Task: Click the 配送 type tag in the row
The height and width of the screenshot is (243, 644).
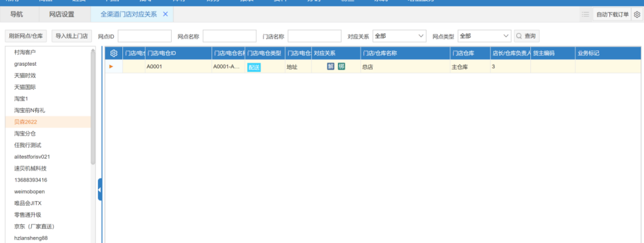Action: (254, 68)
